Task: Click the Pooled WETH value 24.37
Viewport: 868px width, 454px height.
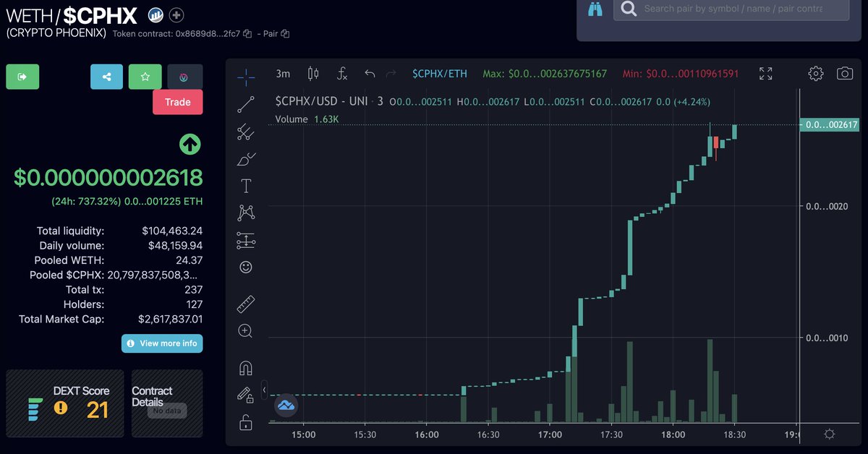Action: (x=189, y=260)
